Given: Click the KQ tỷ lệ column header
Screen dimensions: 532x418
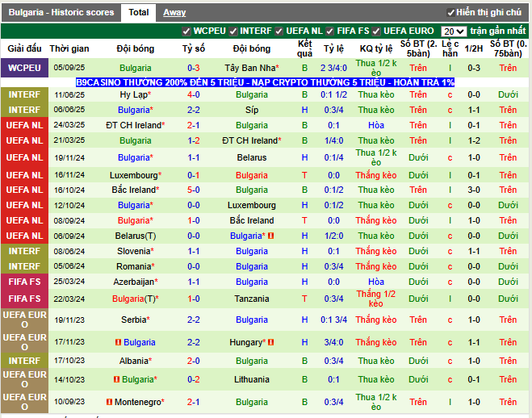Looking at the screenshot, I should [376, 48].
